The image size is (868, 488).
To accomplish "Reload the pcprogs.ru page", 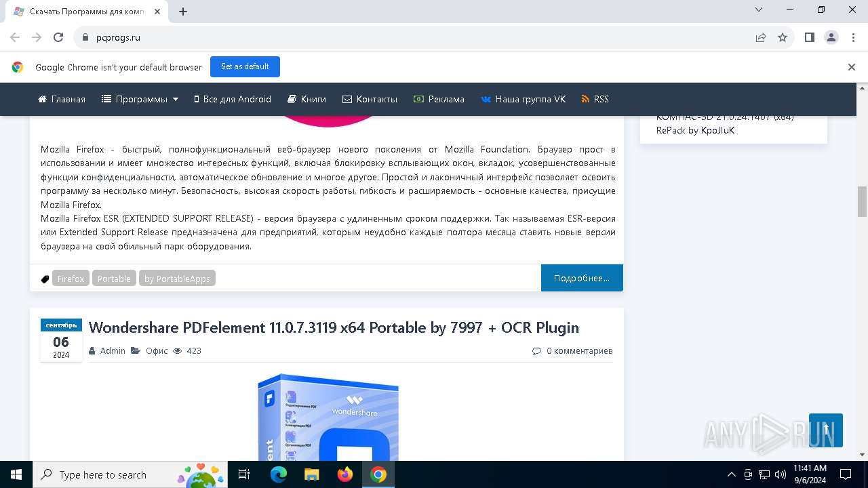I will [58, 37].
